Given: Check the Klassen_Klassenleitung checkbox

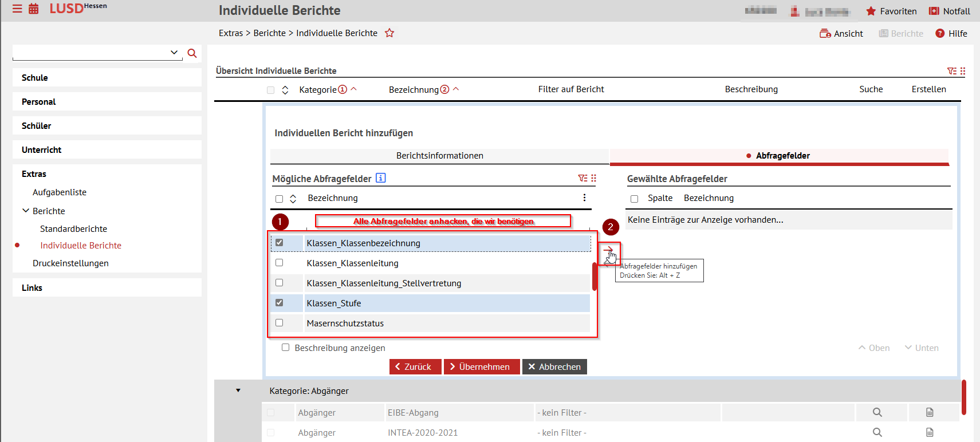Looking at the screenshot, I should click(x=280, y=263).
